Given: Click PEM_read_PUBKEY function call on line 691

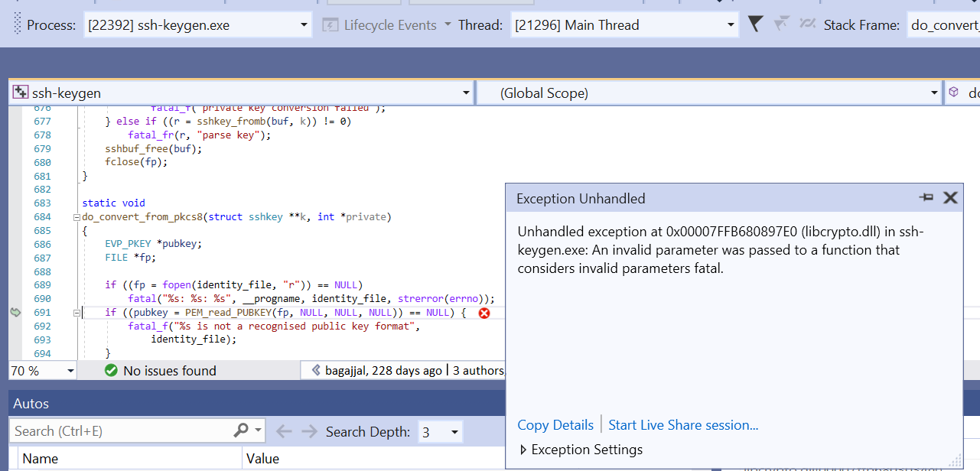Looking at the screenshot, I should tap(228, 313).
